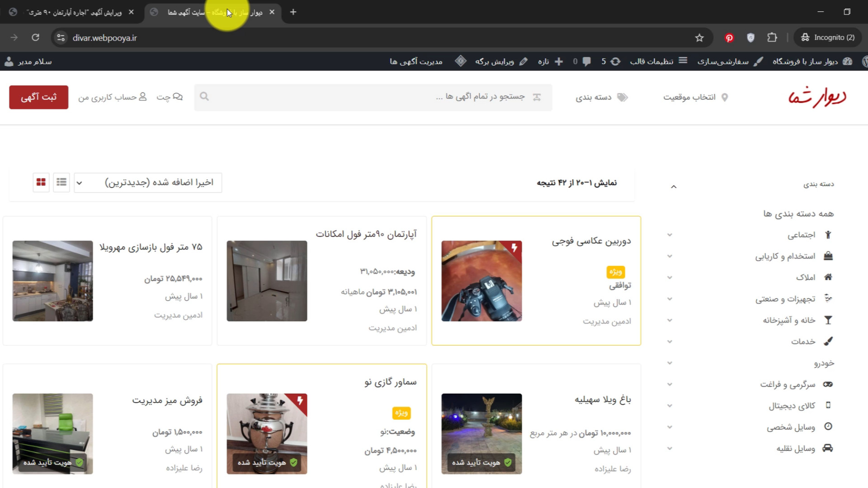Bookmark this page with star icon
This screenshot has width=868, height=488.
[x=699, y=38]
